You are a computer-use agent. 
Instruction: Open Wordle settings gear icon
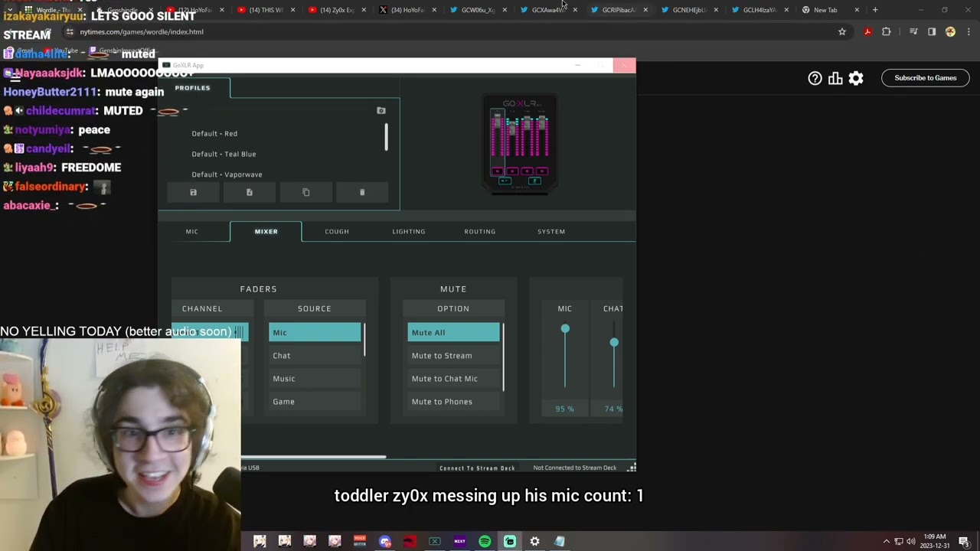[x=856, y=78]
